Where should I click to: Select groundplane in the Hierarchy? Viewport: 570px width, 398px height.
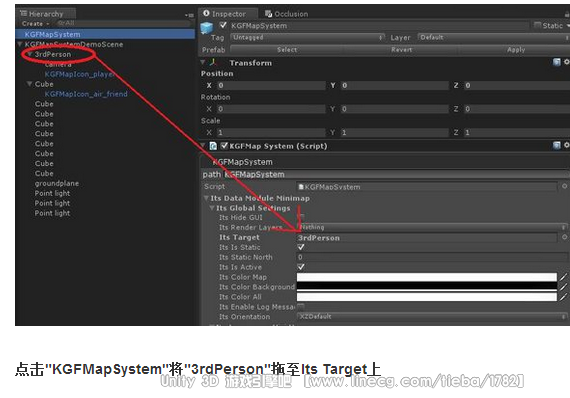[x=57, y=183]
